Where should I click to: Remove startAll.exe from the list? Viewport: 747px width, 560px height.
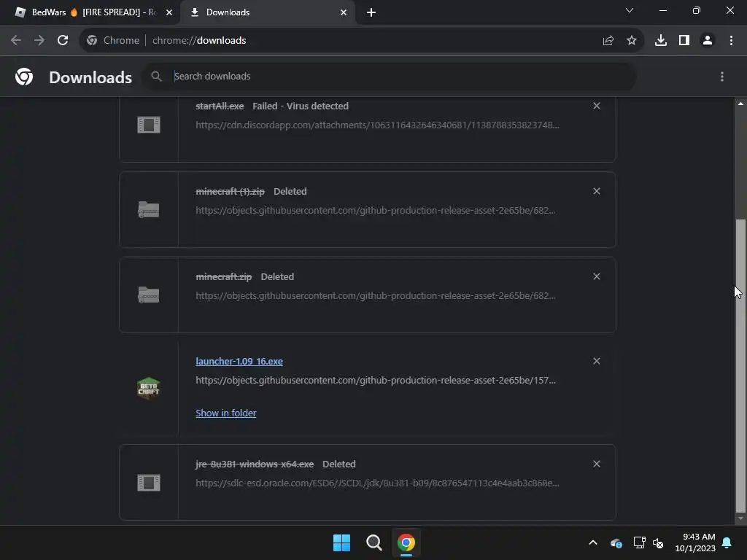[597, 106]
